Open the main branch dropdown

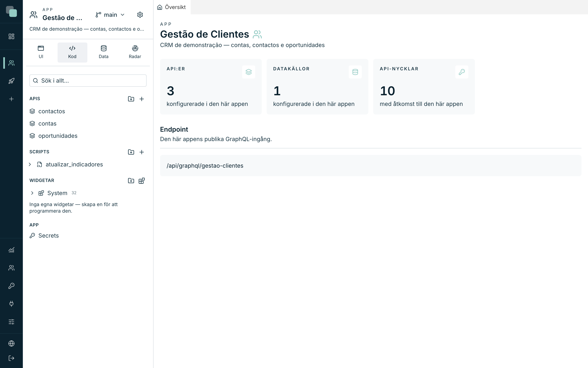click(x=110, y=15)
